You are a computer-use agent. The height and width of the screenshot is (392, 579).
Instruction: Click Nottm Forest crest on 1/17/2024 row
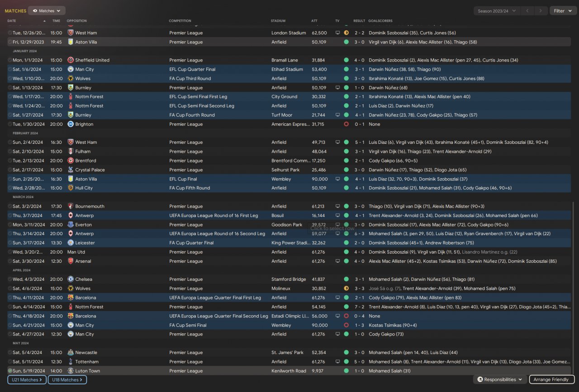pos(70,97)
